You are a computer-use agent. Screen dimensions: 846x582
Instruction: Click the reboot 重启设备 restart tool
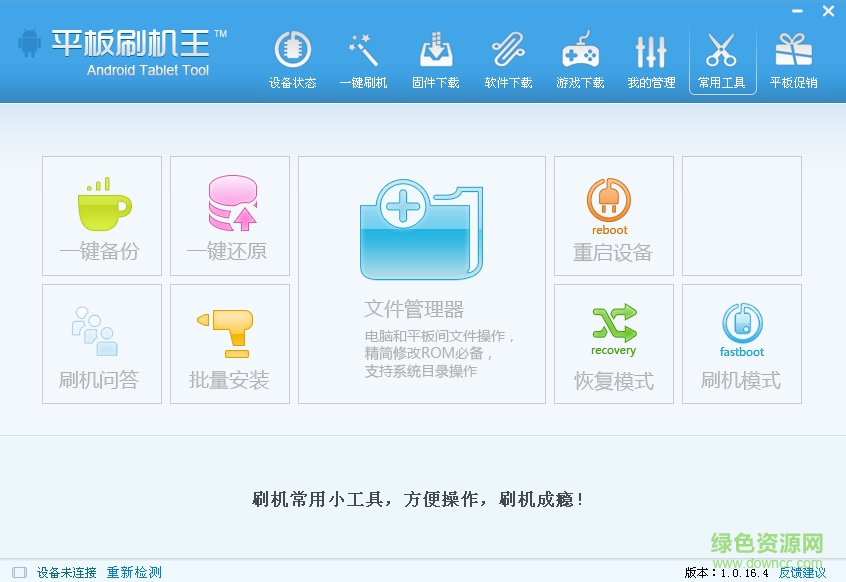tap(613, 215)
